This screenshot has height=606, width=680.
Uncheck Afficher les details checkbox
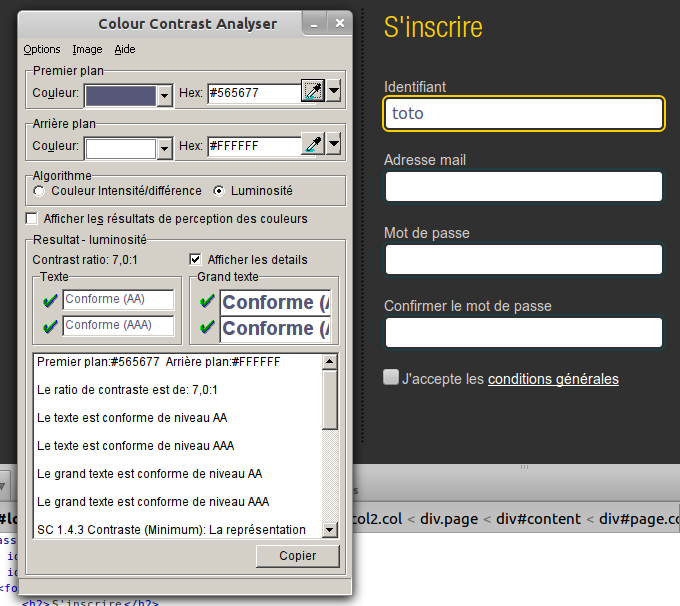coord(195,259)
